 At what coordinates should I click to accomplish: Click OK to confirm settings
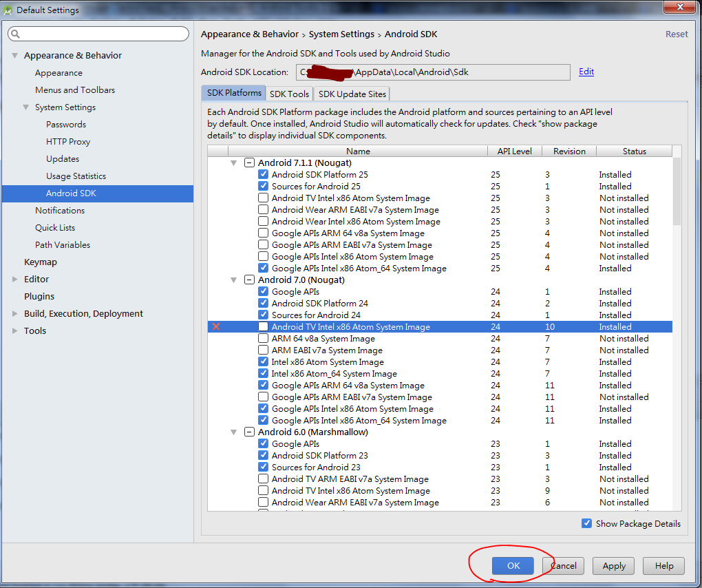pyautogui.click(x=513, y=565)
